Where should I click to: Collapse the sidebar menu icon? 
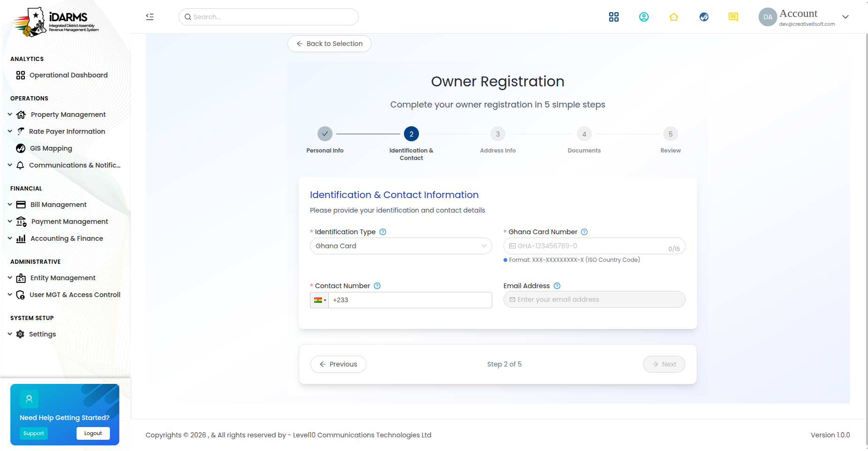point(150,17)
